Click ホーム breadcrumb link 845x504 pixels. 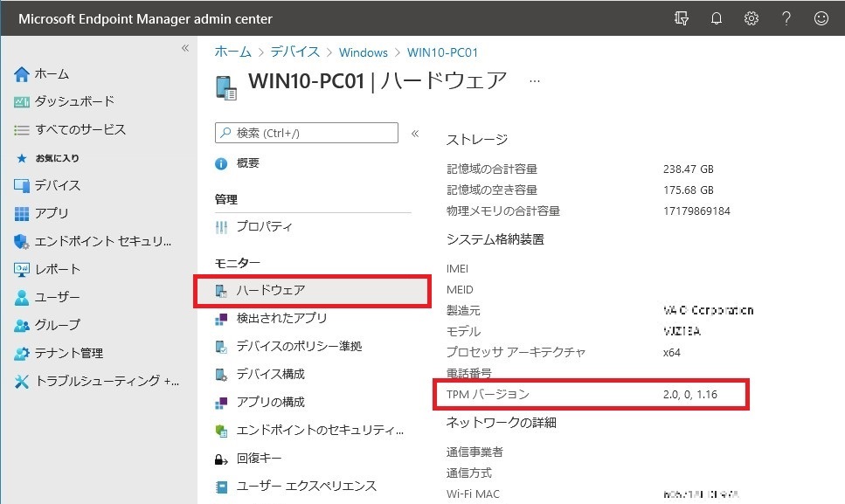[232, 52]
